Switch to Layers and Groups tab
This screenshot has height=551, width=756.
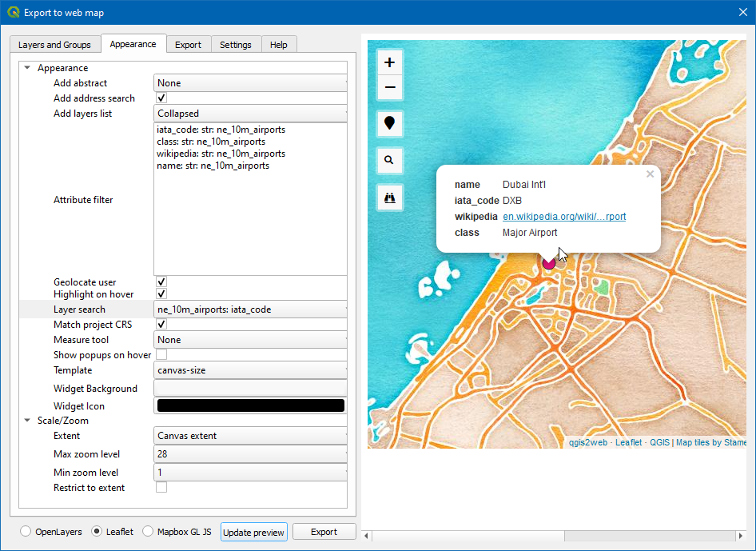click(54, 45)
